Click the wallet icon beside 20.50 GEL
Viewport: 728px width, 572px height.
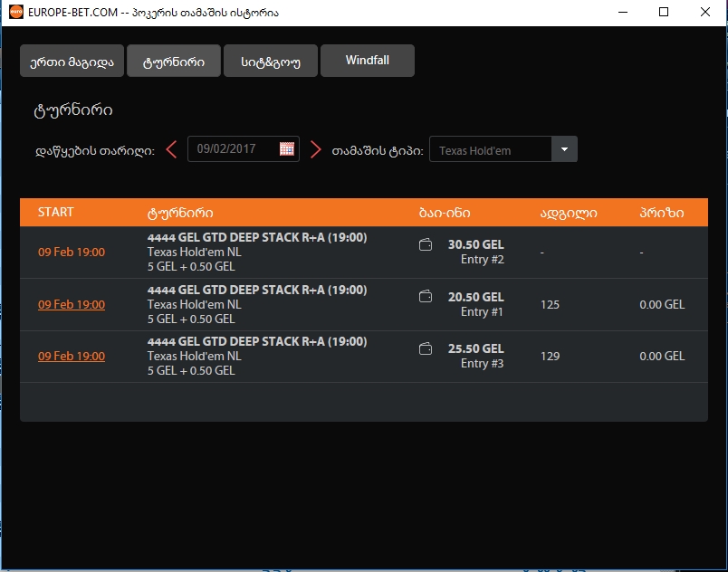[425, 296]
